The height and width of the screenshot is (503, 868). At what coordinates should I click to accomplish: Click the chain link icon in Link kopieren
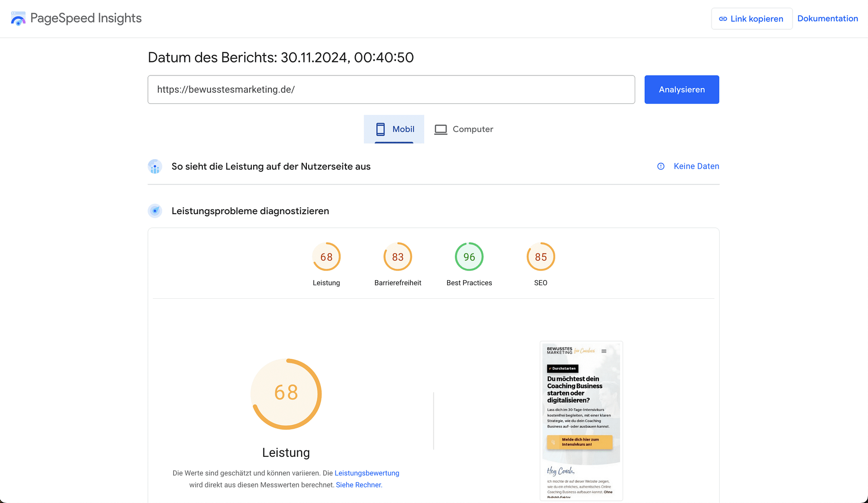723,19
